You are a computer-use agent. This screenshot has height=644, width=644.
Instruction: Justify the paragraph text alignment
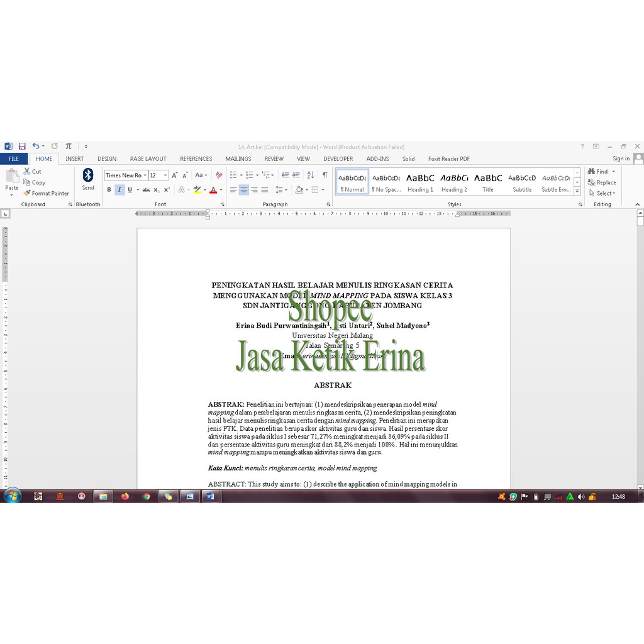265,190
